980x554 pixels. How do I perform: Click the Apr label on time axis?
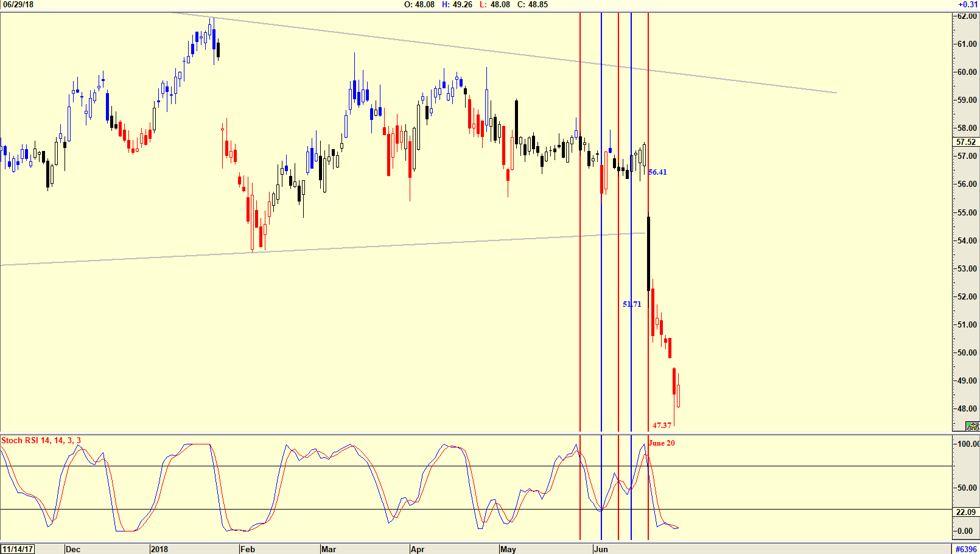click(418, 549)
